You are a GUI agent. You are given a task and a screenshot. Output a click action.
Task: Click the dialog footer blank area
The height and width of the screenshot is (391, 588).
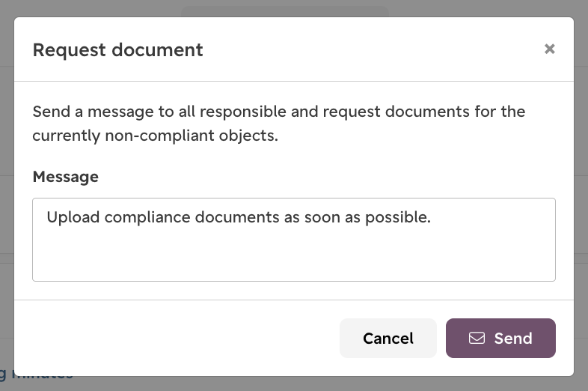tap(177, 338)
